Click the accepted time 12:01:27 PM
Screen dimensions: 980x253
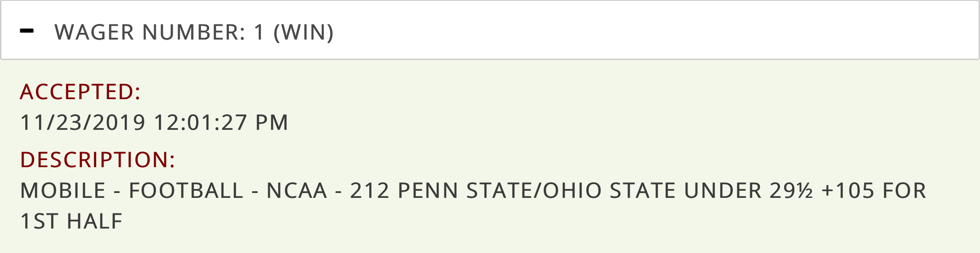(221, 123)
